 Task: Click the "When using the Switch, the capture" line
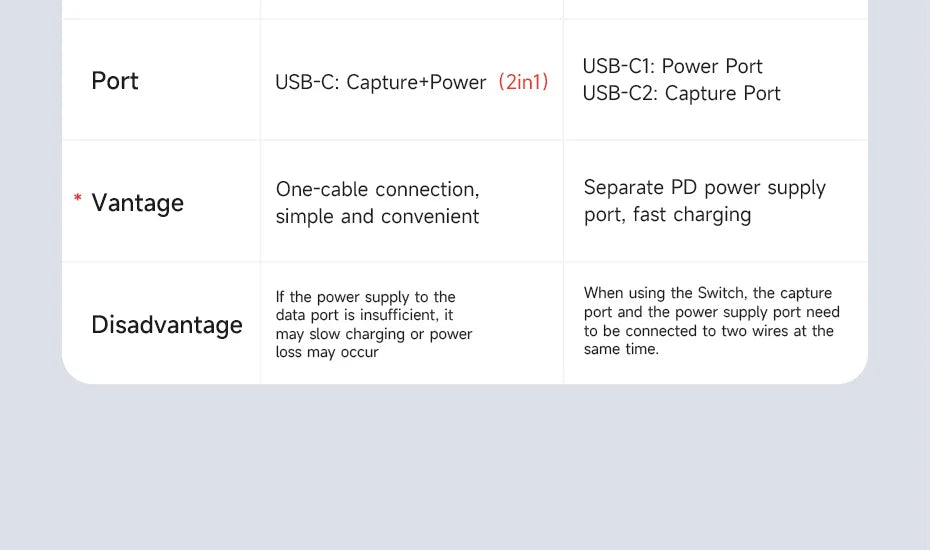(x=708, y=293)
